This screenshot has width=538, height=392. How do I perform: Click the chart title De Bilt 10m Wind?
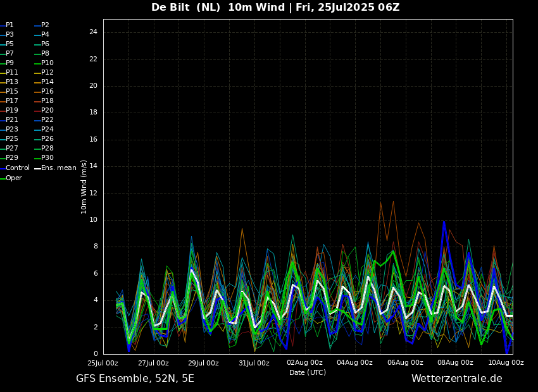[275, 8]
